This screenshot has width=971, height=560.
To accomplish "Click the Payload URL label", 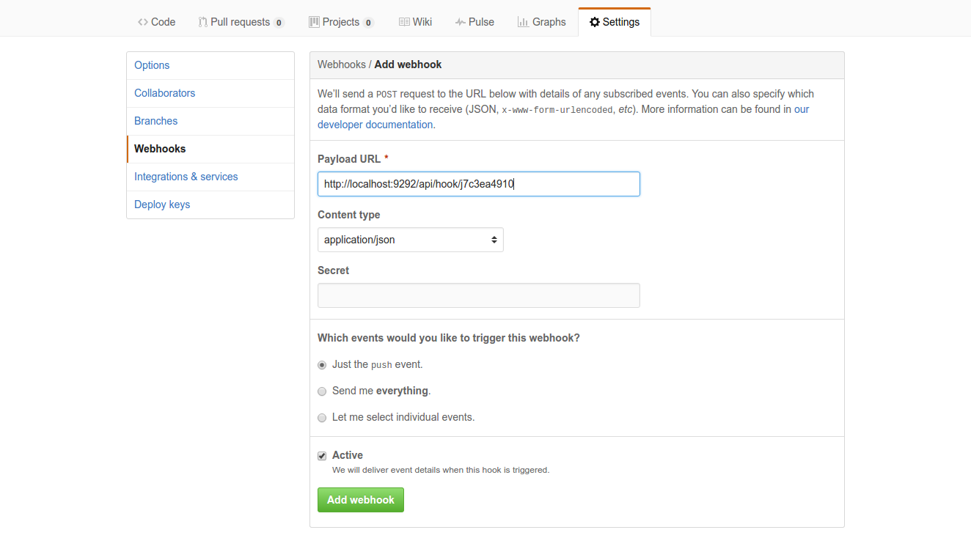I will tap(349, 159).
